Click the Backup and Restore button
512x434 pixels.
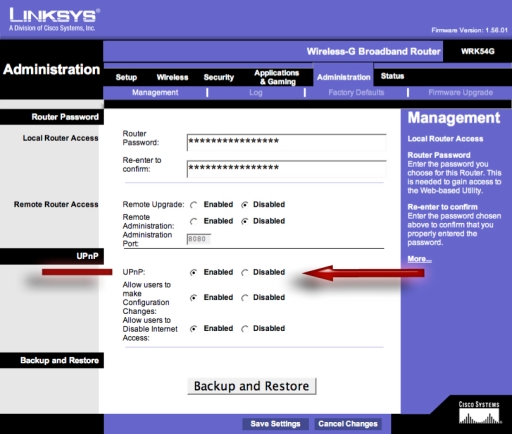[x=252, y=386]
